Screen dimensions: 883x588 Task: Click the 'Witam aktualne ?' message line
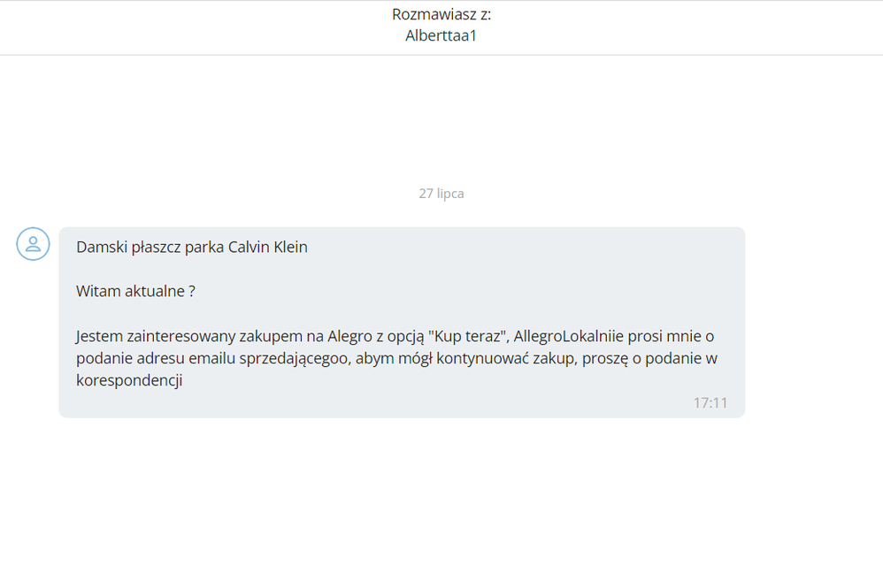[135, 292]
